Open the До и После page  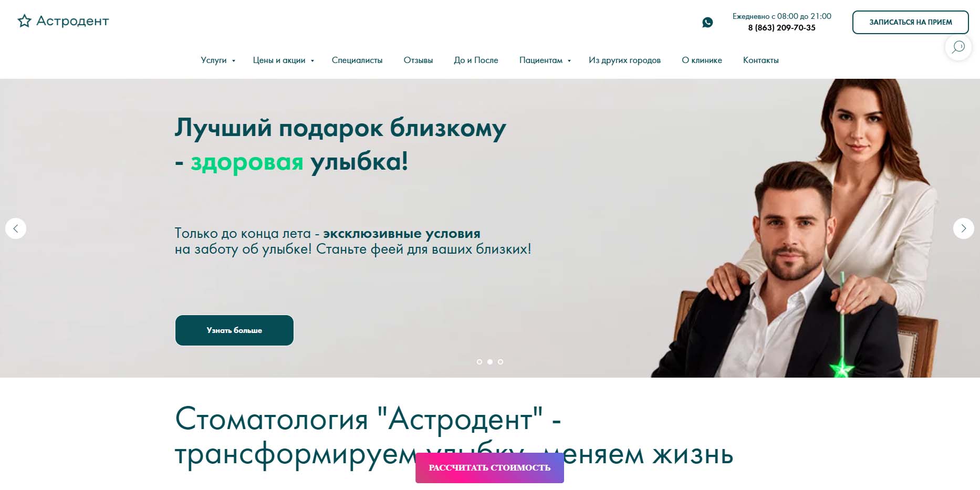click(476, 60)
